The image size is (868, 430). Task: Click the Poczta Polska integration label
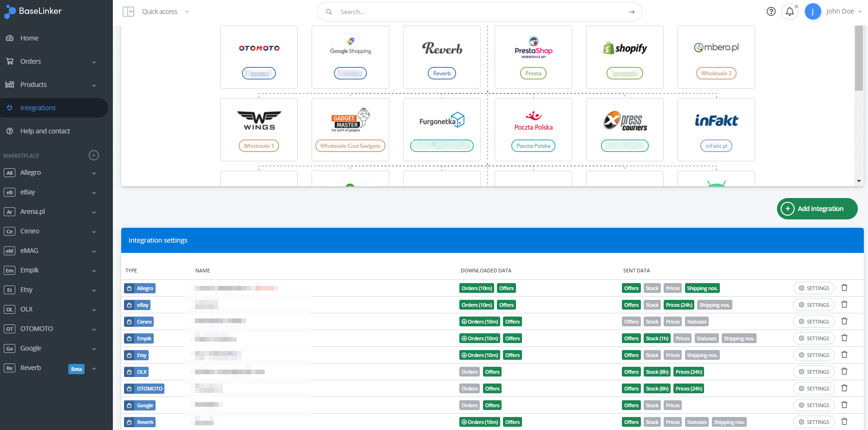click(x=533, y=146)
